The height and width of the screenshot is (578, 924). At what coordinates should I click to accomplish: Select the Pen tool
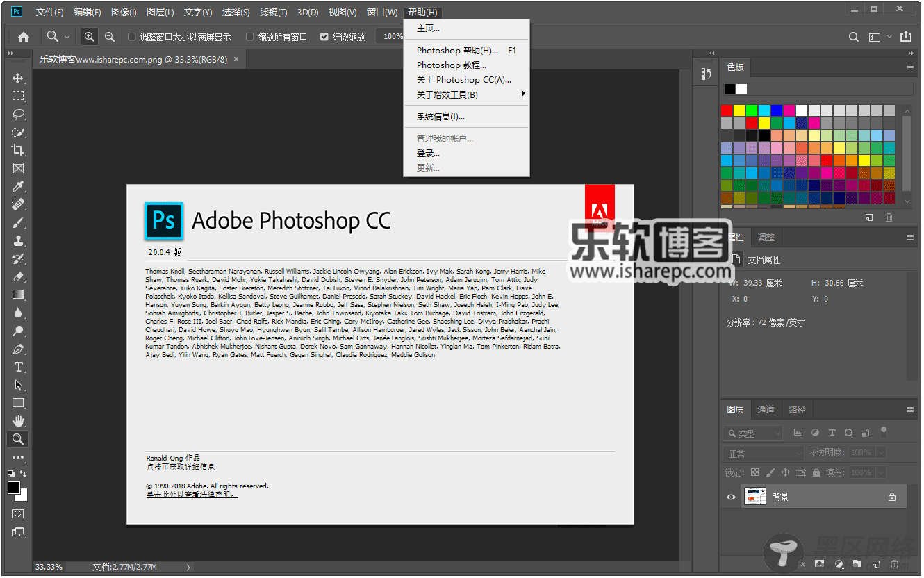(x=18, y=349)
